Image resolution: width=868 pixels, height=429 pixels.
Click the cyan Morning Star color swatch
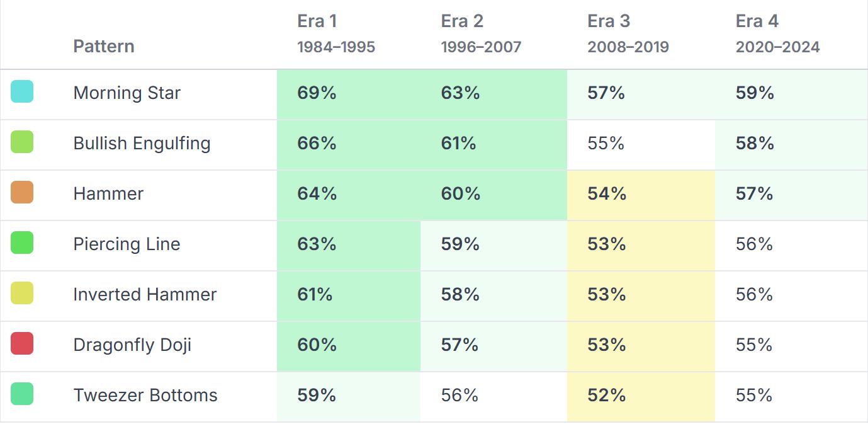tap(22, 92)
